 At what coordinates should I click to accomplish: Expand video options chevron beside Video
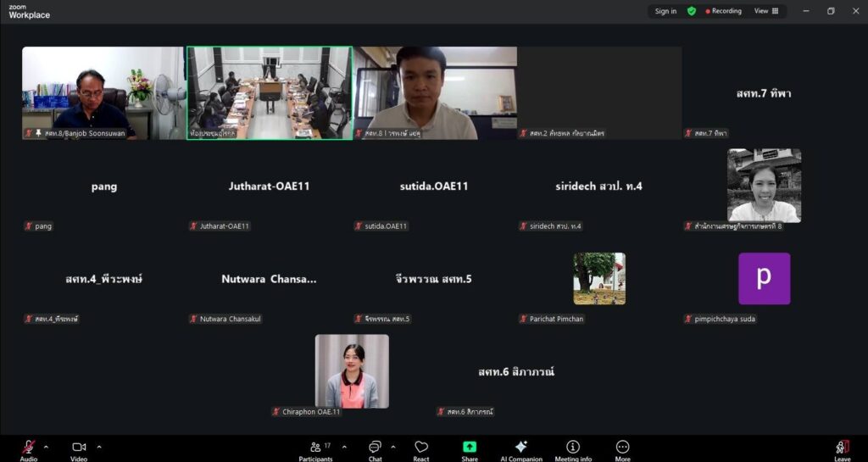99,447
